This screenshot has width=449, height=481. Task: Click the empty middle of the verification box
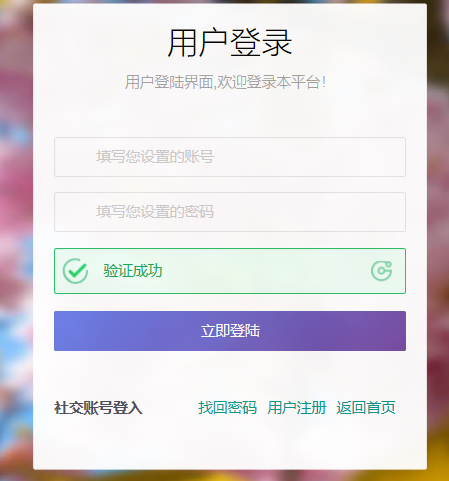[x=267, y=271]
